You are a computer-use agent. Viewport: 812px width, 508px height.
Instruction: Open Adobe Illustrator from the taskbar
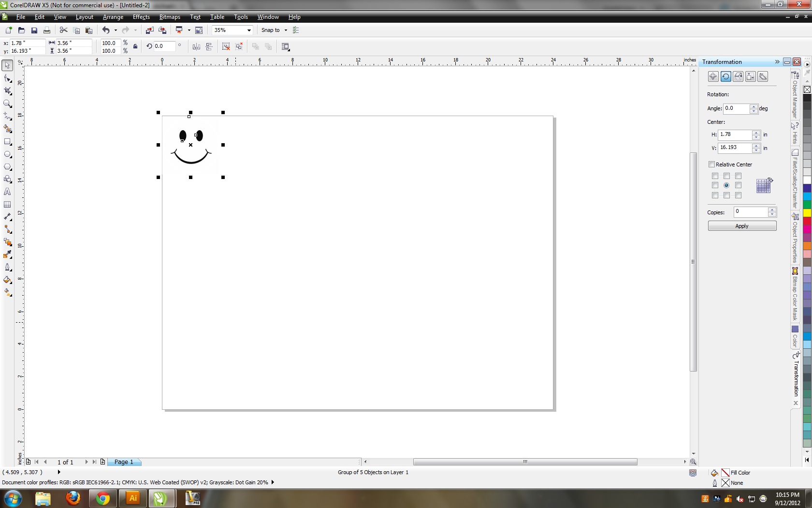click(133, 498)
